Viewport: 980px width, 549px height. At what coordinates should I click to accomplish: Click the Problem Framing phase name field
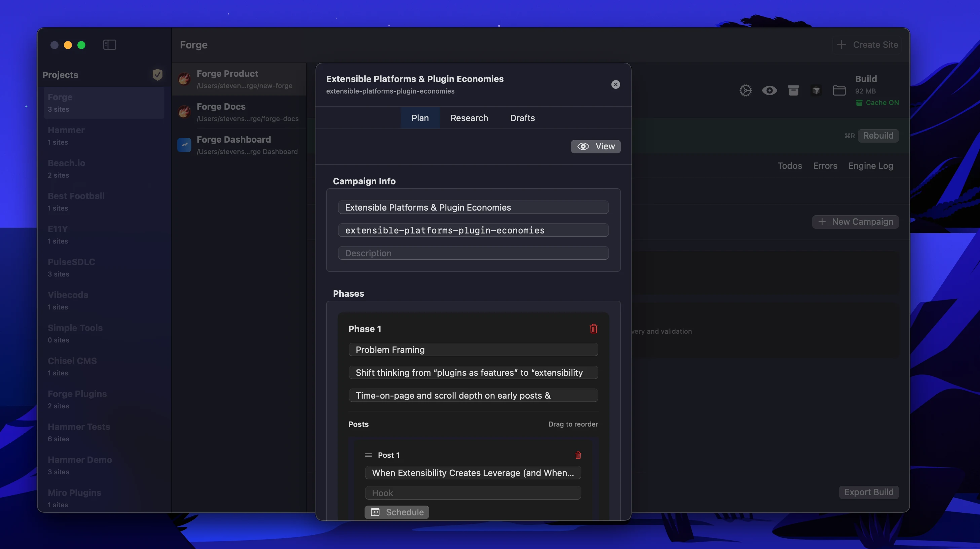point(473,350)
